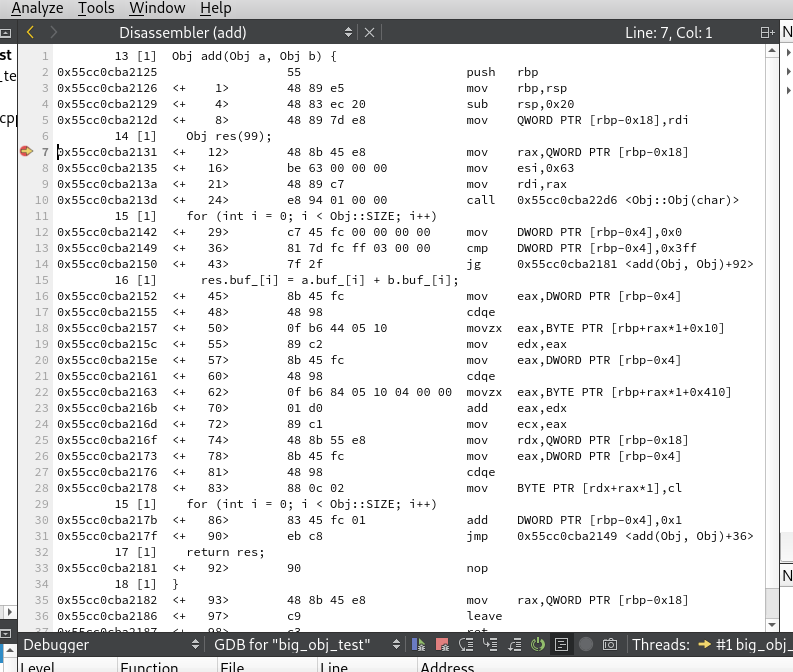Image resolution: width=793 pixels, height=672 pixels.
Task: Stop the debugger with the red stop icon
Action: (441, 645)
